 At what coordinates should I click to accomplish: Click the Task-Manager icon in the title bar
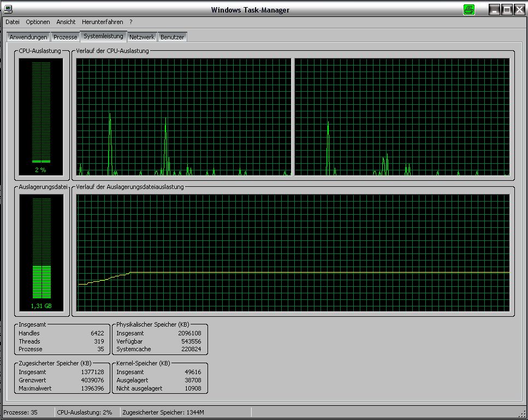pyautogui.click(x=8, y=9)
